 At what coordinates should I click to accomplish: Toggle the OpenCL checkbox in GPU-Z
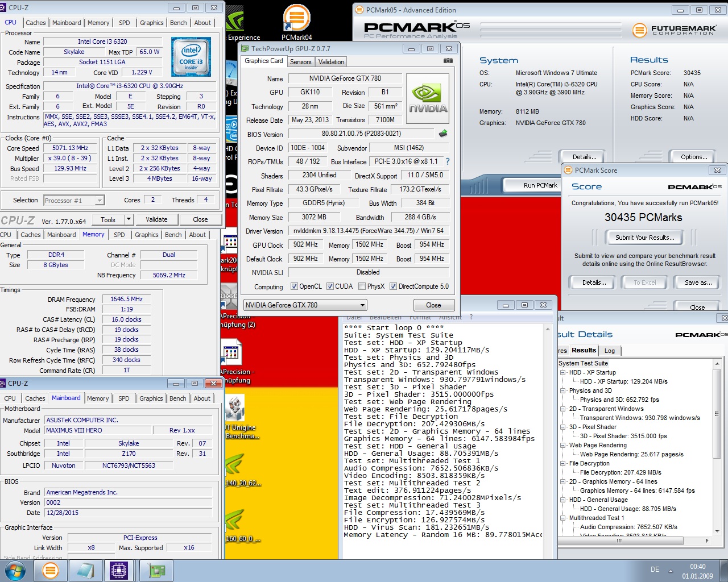coord(294,286)
